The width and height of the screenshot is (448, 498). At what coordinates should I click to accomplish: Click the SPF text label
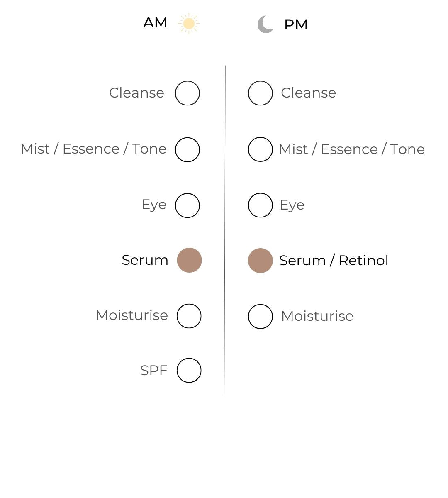point(153,370)
